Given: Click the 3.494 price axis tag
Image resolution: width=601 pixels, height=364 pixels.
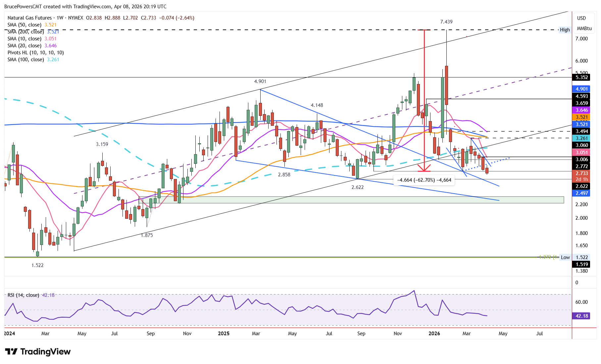Looking at the screenshot, I should (582, 131).
